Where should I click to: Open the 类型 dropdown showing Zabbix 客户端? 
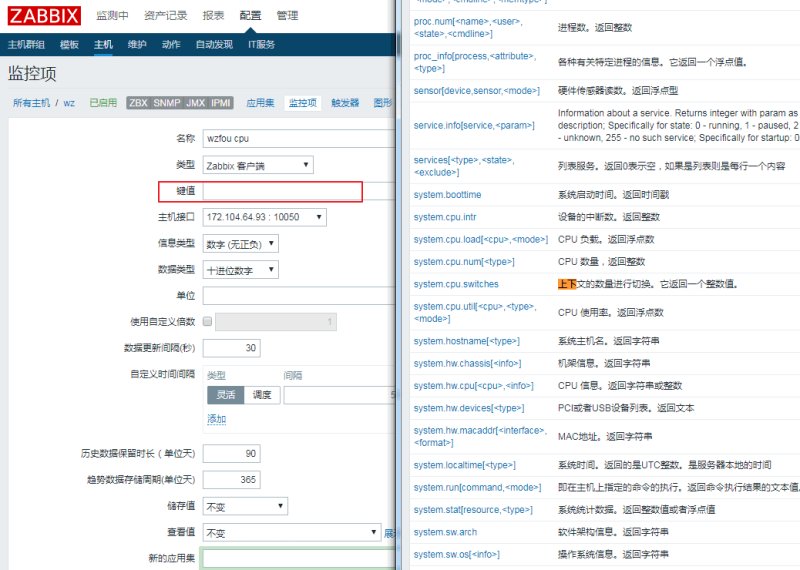[x=258, y=165]
